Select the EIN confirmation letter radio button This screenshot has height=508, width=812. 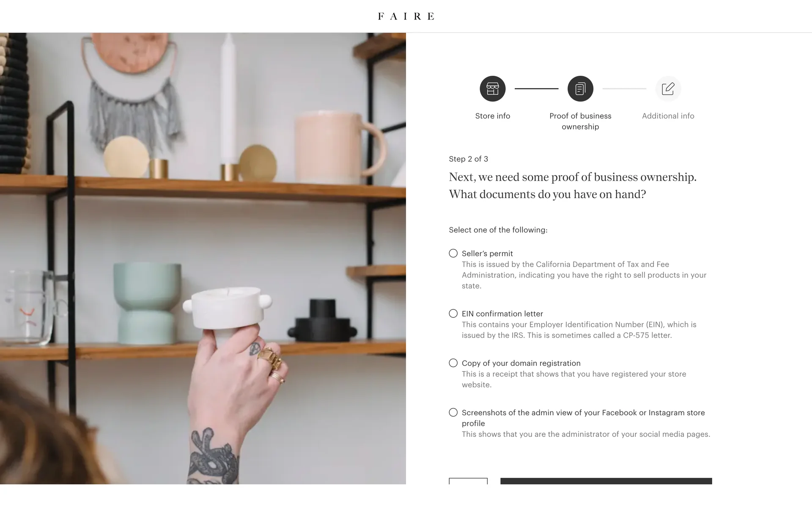453,313
